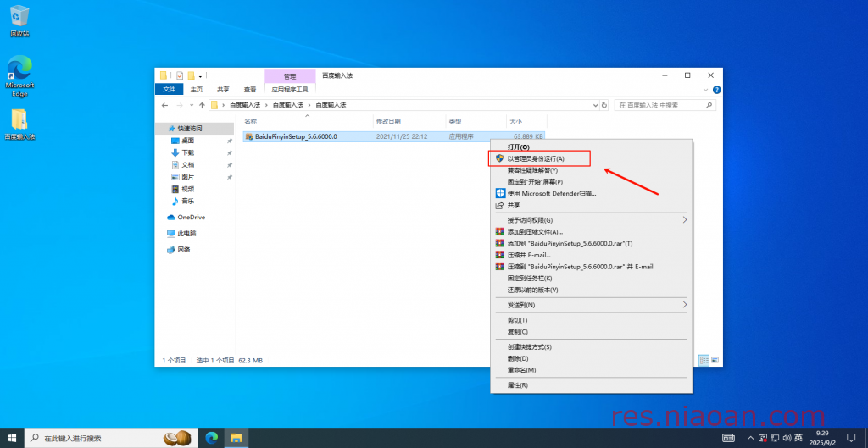Choose 固定到"开始"屏幕(P) from context menu
This screenshot has width=868, height=448.
(x=591, y=182)
